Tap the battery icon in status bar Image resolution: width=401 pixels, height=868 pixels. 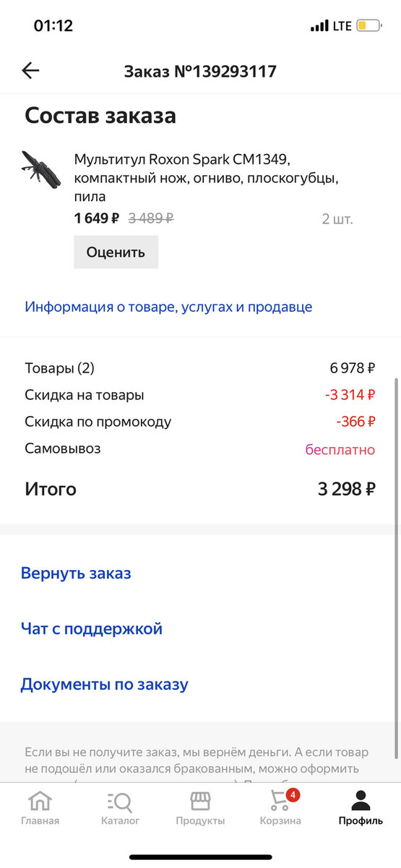tap(368, 26)
